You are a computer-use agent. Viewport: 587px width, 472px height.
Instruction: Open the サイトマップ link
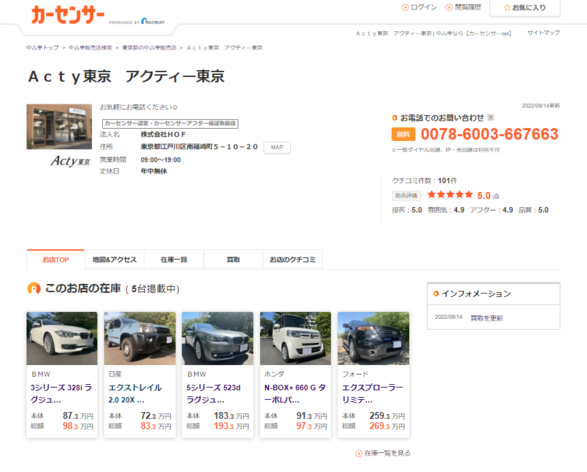coord(544,33)
